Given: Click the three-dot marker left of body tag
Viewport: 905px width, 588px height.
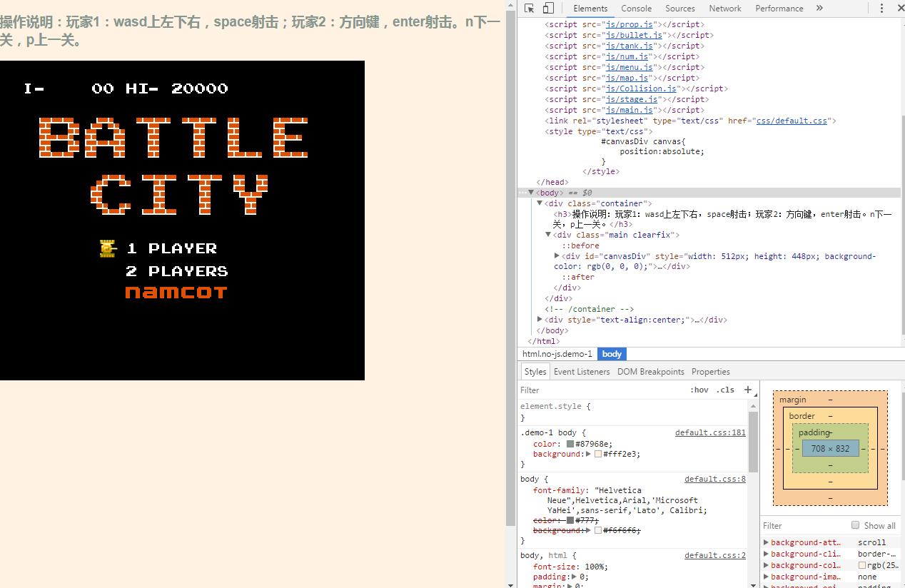Looking at the screenshot, I should (522, 193).
